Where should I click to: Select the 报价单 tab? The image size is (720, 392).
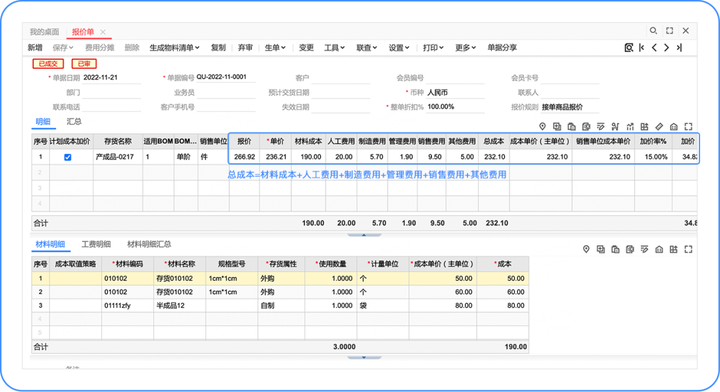click(x=83, y=32)
